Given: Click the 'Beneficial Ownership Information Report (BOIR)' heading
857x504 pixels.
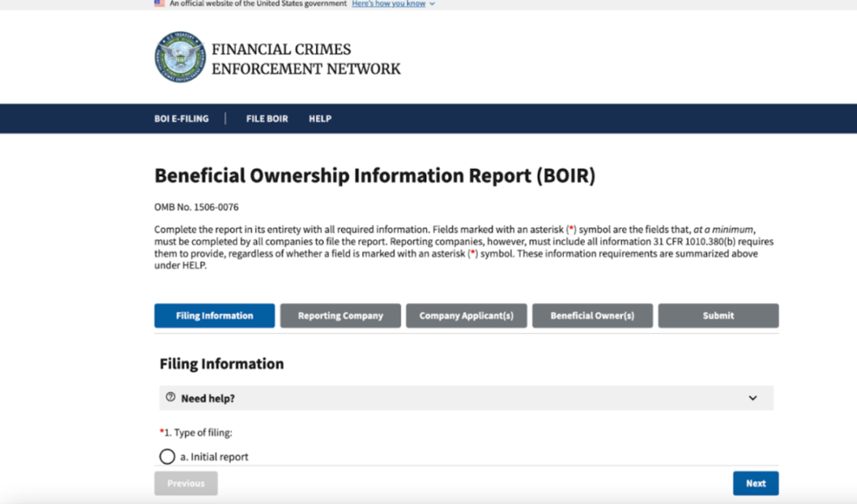Looking at the screenshot, I should coord(375,175).
